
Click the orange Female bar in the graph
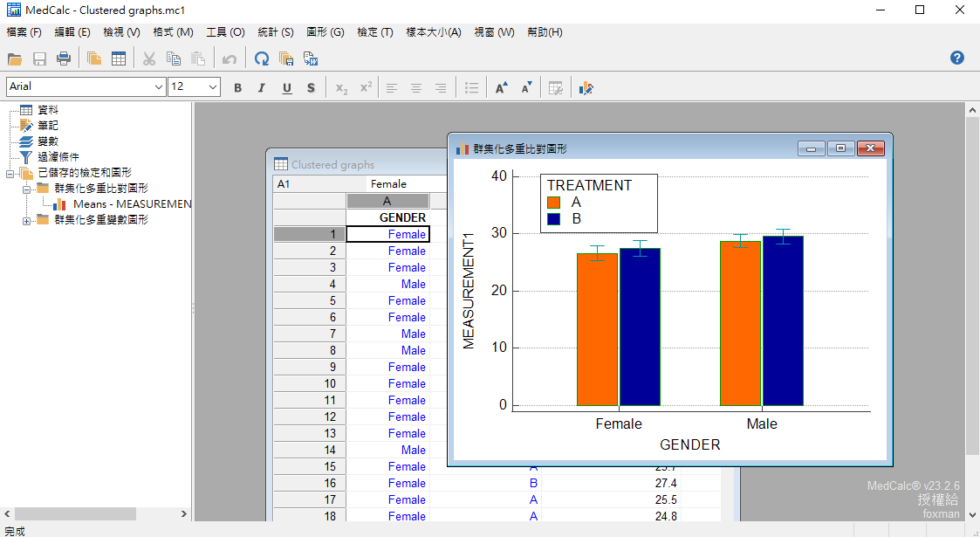click(597, 329)
